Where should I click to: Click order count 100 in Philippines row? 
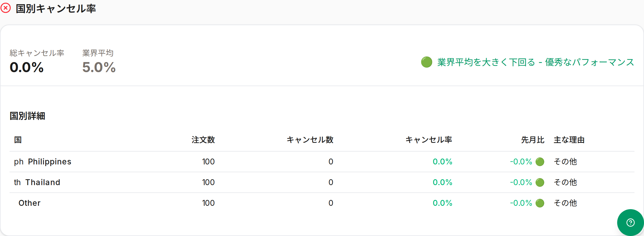[209, 162]
